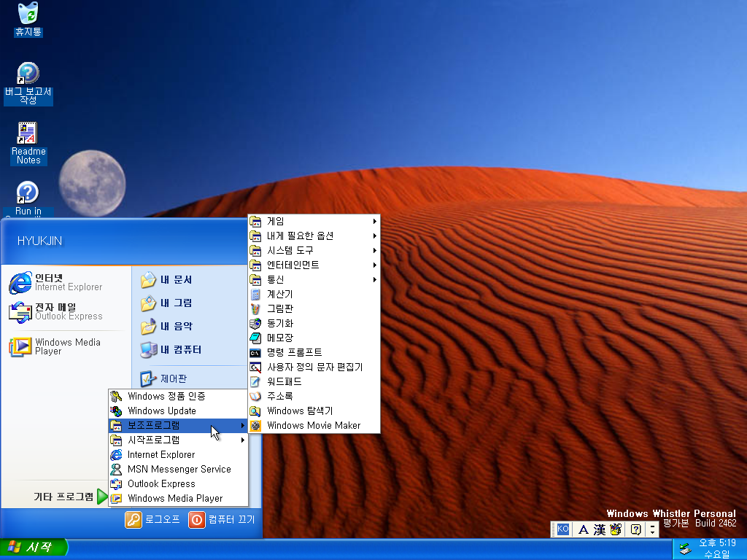This screenshot has width=747, height=560.
Task: Select Windows Update in programs menu
Action: pos(179,411)
